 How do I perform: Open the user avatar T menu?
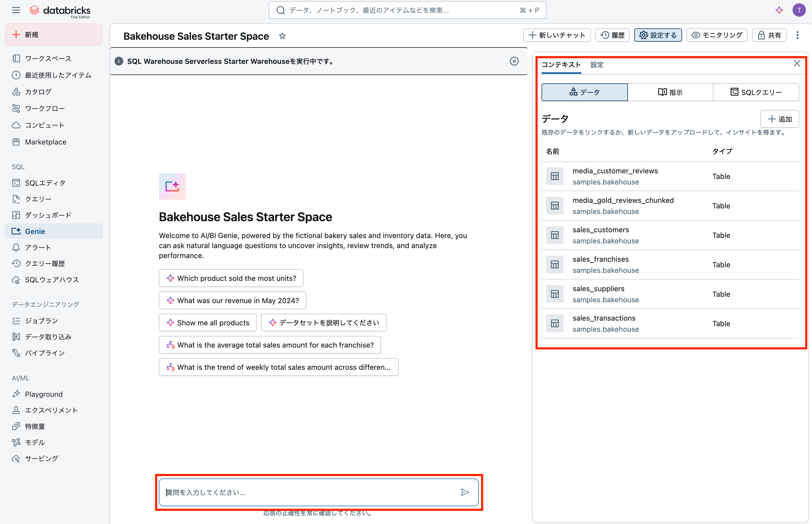[799, 10]
